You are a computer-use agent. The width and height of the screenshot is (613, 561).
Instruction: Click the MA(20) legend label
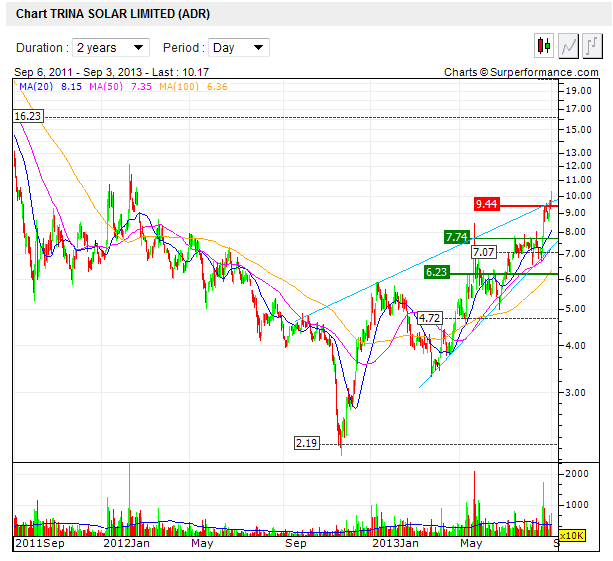coord(36,86)
